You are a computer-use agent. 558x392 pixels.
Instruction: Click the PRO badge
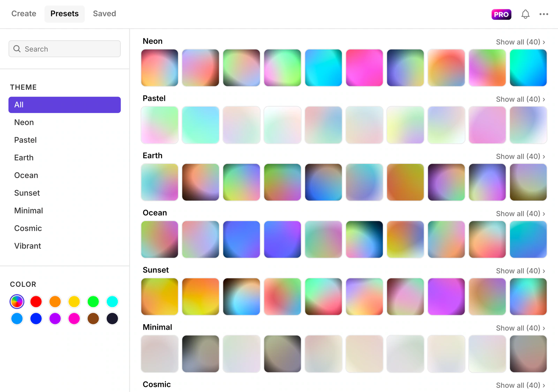501,14
